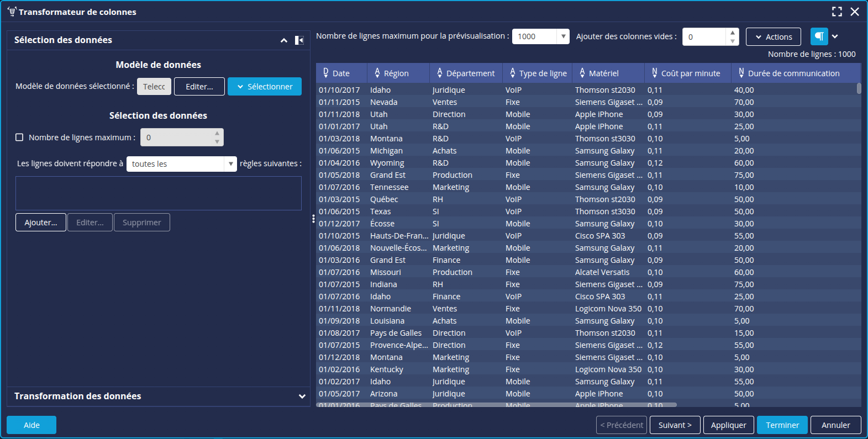Click the Région column text-type icon
This screenshot has width=868, height=439.
click(377, 73)
